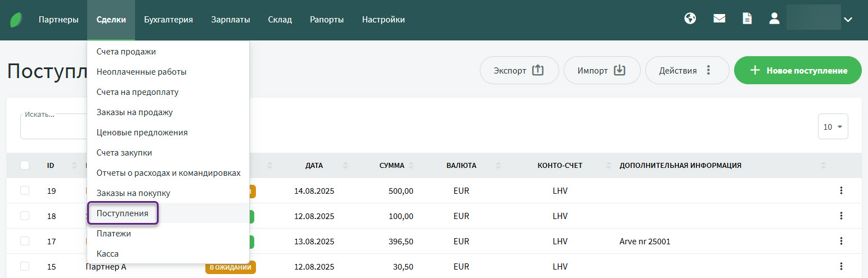The height and width of the screenshot is (278, 868).
Task: Check the checkbox for row ID 19
Action: pos(25,190)
